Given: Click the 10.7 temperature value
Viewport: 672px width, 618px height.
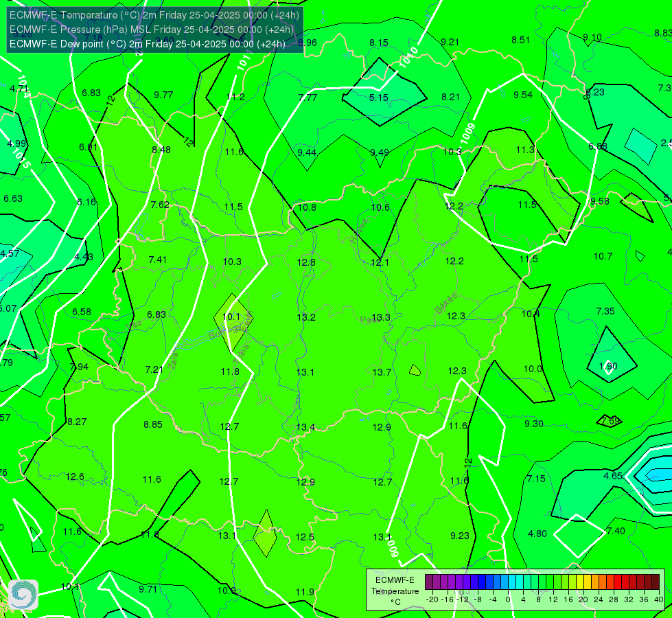Looking at the screenshot, I should 603,256.
